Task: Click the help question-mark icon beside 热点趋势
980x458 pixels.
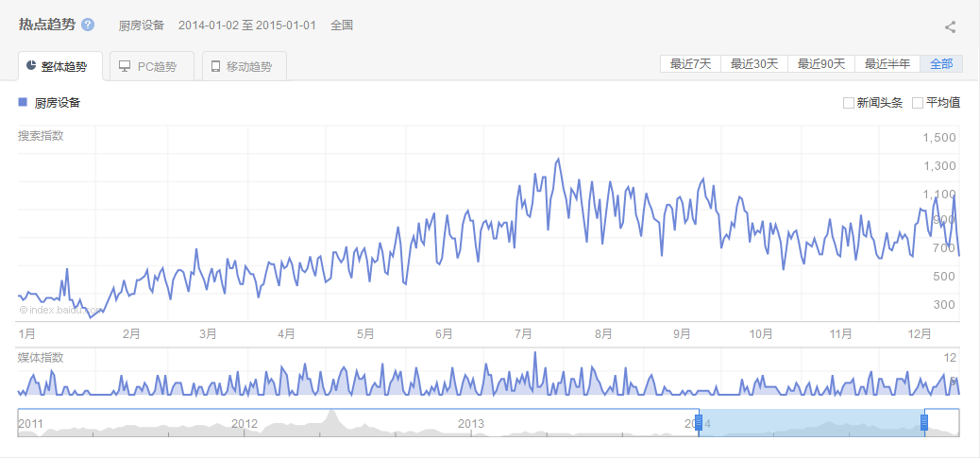Action: point(88,25)
